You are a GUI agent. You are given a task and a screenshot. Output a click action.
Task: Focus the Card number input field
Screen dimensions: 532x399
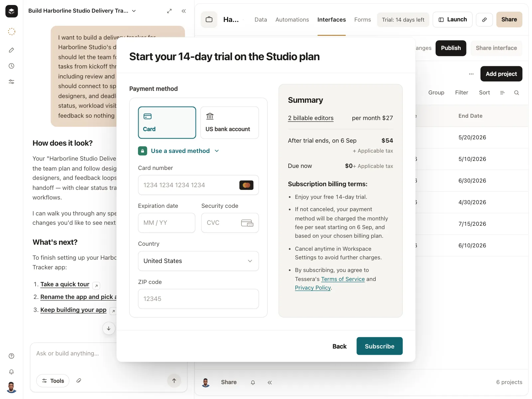click(x=198, y=185)
